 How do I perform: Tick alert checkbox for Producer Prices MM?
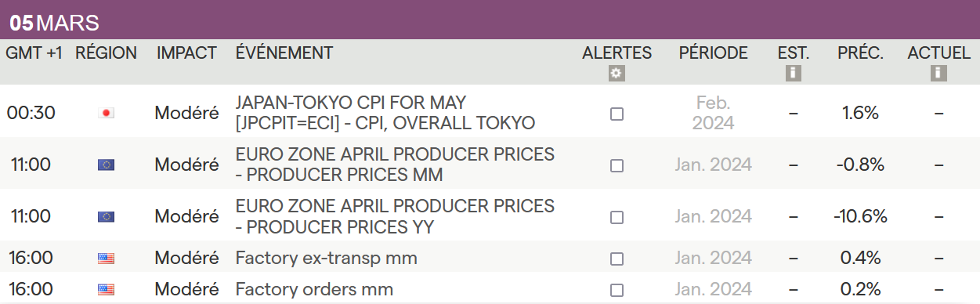617,165
